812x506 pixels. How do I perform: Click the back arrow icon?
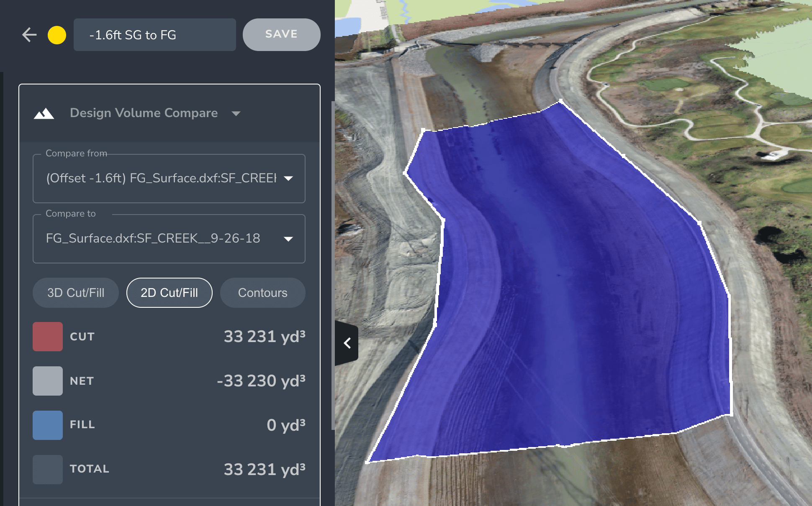(x=29, y=35)
